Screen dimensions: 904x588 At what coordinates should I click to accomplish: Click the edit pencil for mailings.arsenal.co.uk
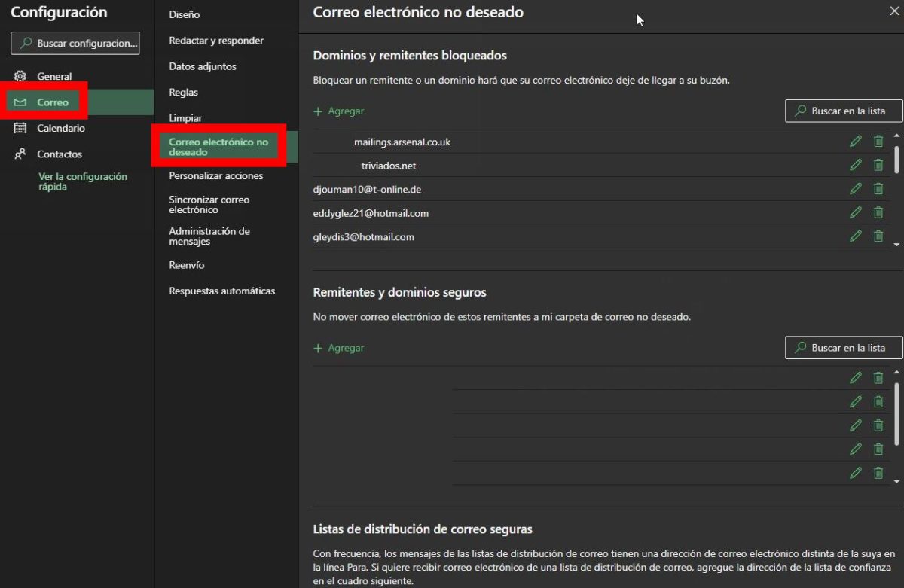click(x=855, y=142)
